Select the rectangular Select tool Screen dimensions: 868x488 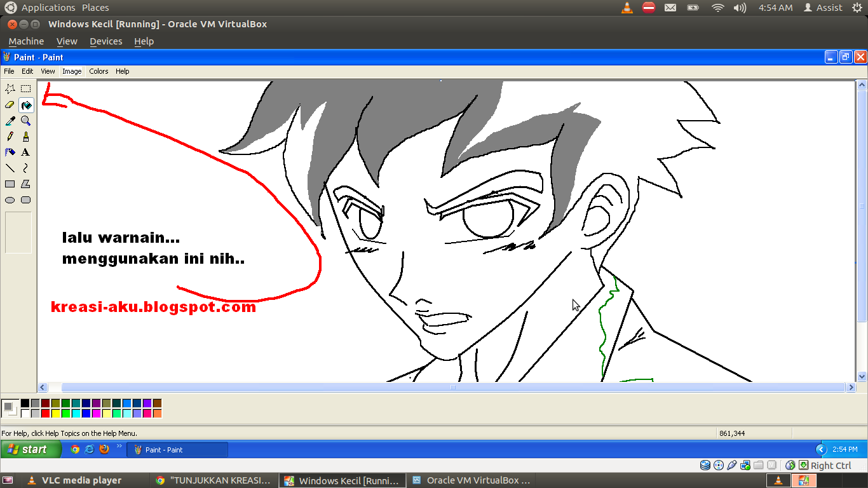click(x=25, y=89)
